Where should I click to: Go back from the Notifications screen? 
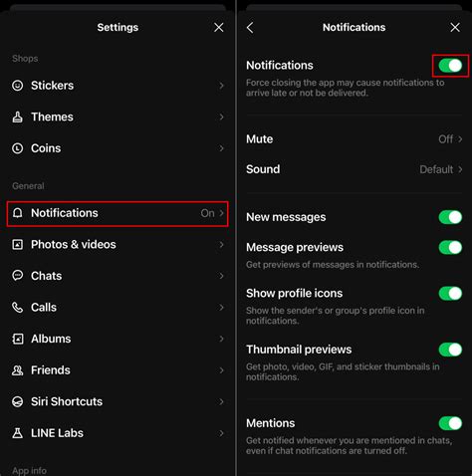[x=250, y=27]
